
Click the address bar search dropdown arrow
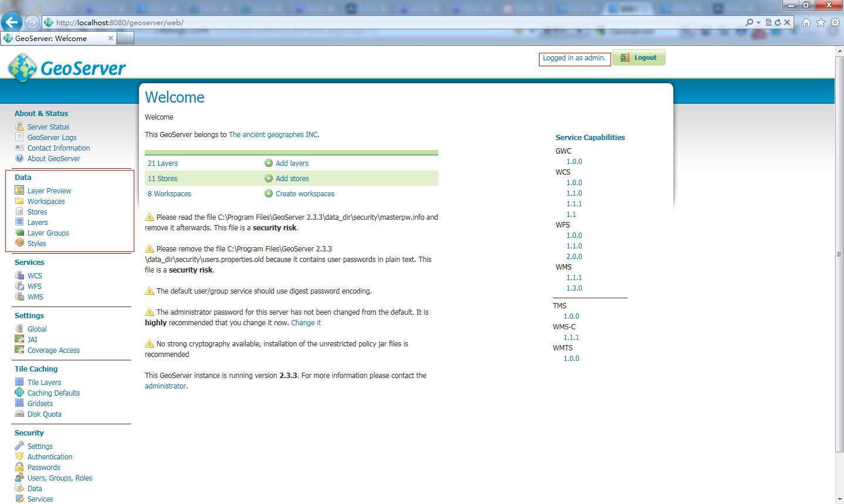[x=759, y=22]
